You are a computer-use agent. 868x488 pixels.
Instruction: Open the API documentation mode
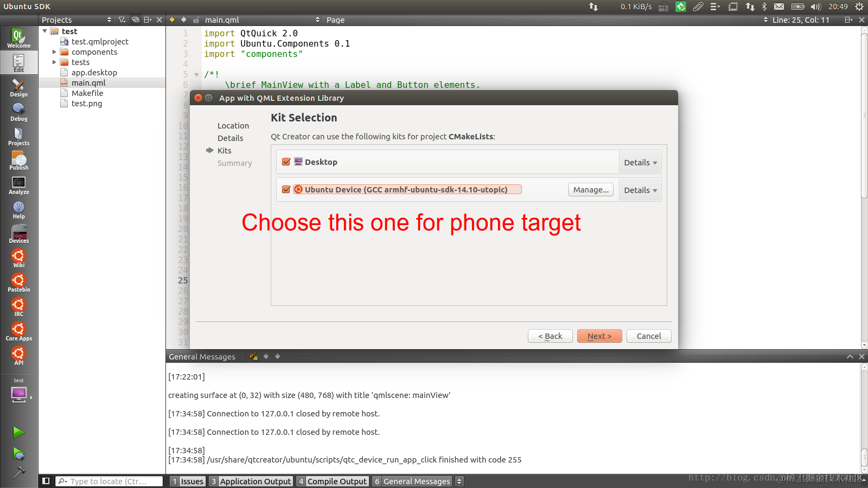[x=18, y=356]
